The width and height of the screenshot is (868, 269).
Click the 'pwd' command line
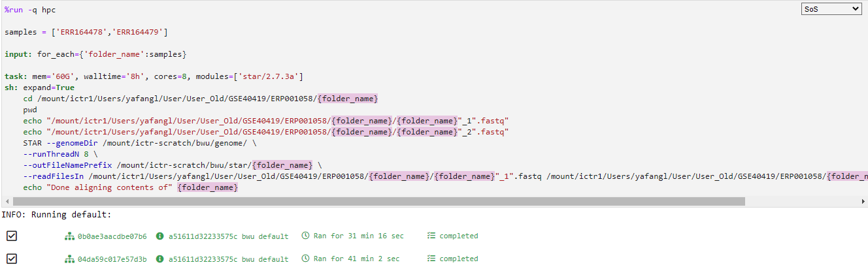pos(30,110)
